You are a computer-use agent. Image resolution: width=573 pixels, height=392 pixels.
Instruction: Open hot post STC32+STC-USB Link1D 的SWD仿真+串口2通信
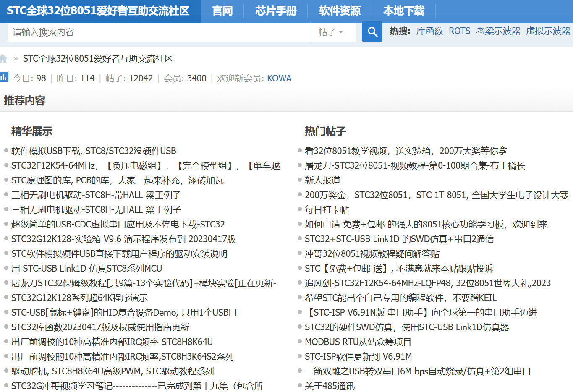coord(399,239)
